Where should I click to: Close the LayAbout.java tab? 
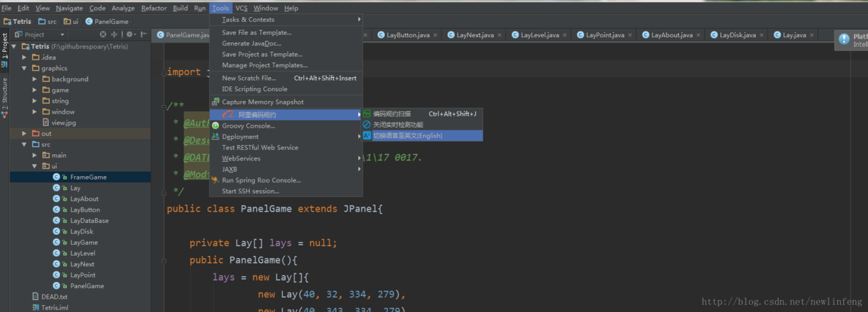tap(699, 35)
